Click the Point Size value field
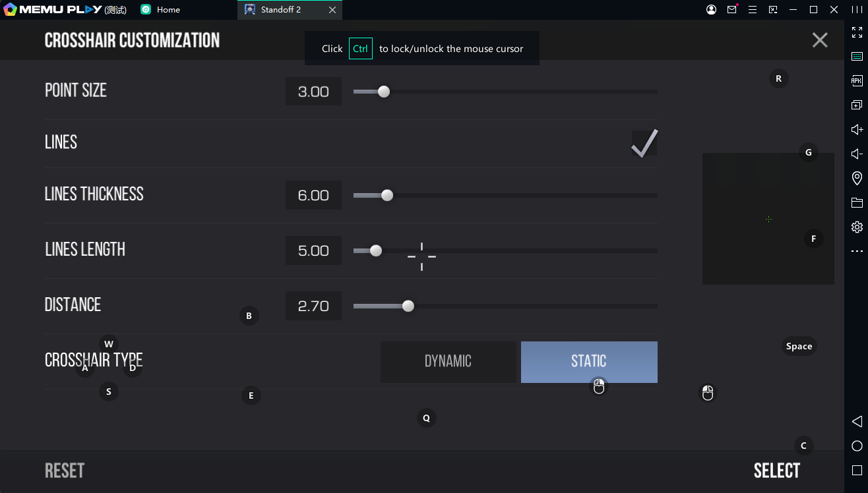 point(313,92)
